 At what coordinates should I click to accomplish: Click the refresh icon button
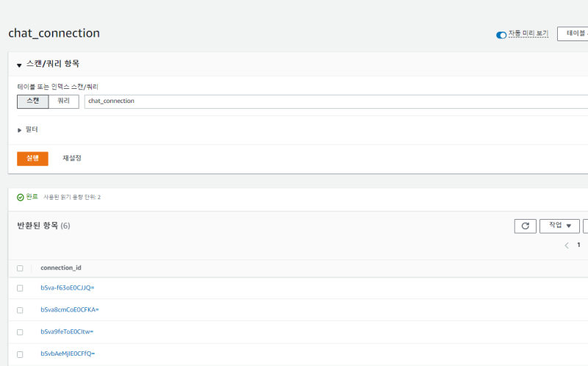click(x=525, y=226)
